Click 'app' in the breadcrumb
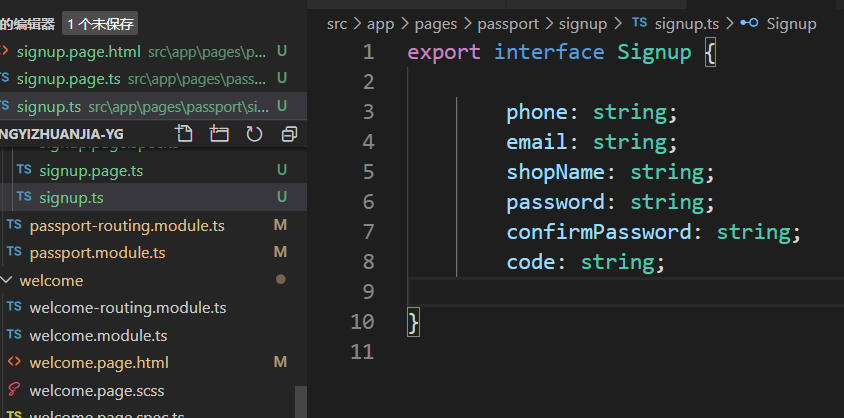 click(x=381, y=24)
